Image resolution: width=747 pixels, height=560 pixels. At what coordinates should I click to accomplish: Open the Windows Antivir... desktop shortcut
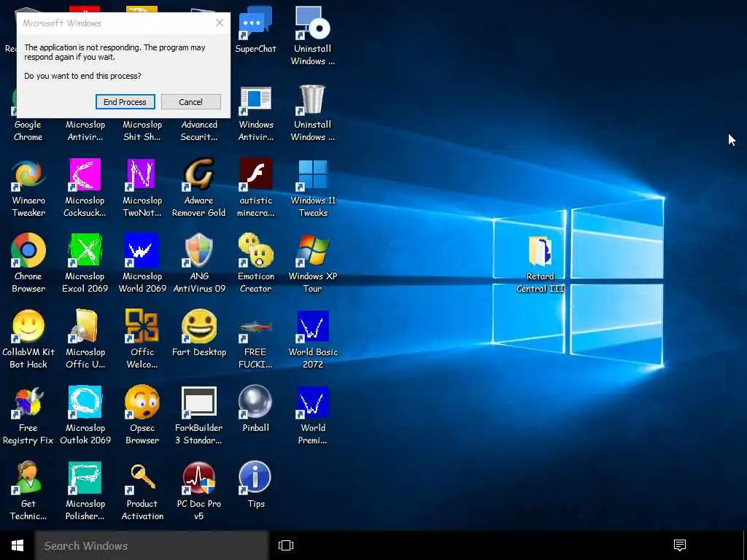[256, 112]
